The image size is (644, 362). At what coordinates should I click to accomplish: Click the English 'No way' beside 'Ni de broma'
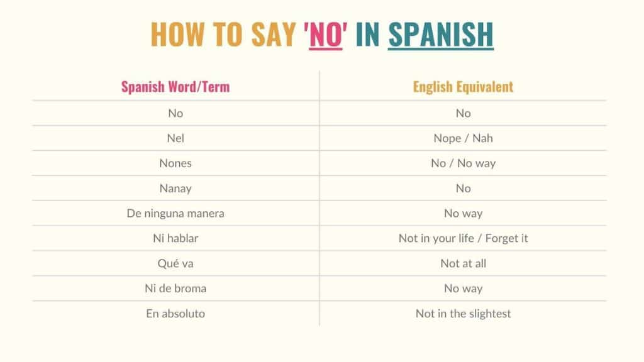(463, 289)
